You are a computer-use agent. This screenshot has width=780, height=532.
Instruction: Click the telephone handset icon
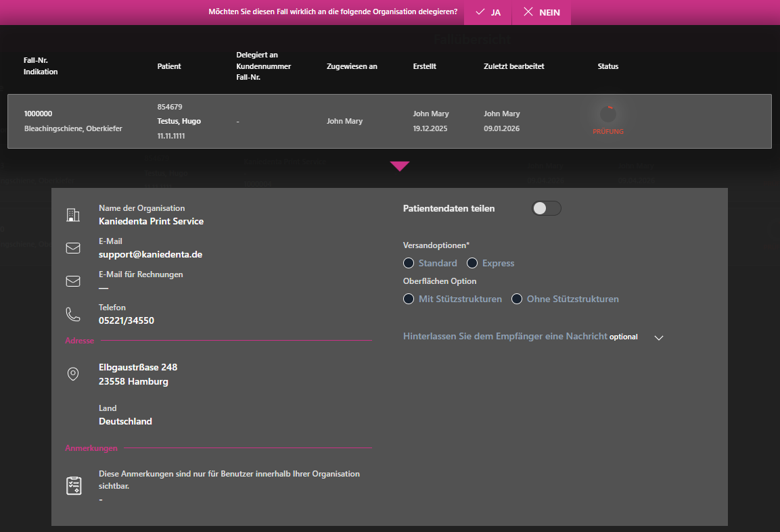(x=72, y=314)
